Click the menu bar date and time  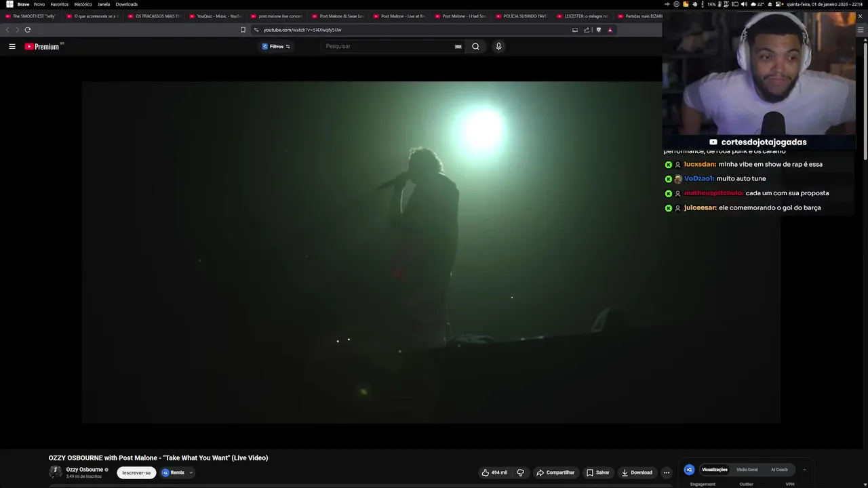point(825,4)
